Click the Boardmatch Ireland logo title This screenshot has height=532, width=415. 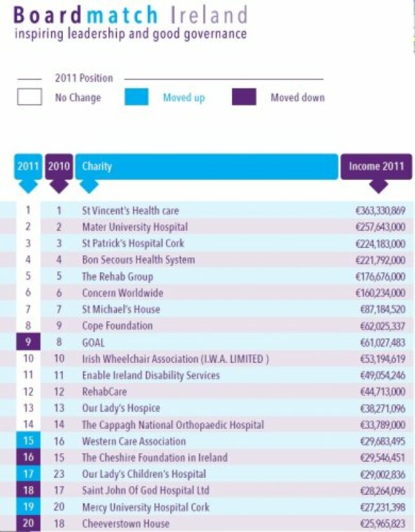tap(130, 14)
